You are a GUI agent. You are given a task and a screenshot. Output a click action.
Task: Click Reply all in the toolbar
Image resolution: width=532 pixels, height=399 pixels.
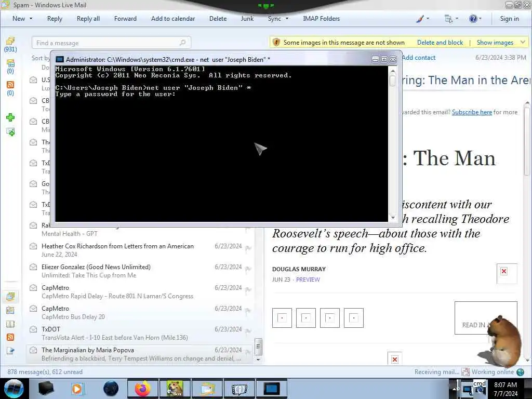(88, 19)
